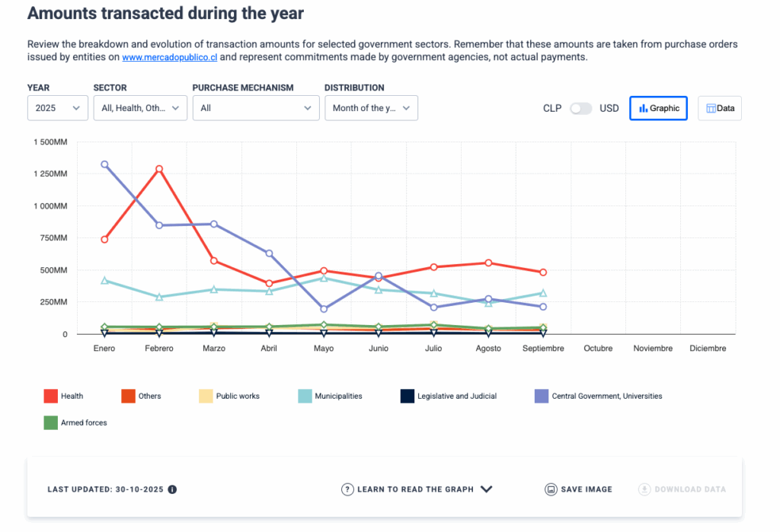Expand the Purchase Mechanism dropdown
The image size is (780, 532).
coord(255,108)
